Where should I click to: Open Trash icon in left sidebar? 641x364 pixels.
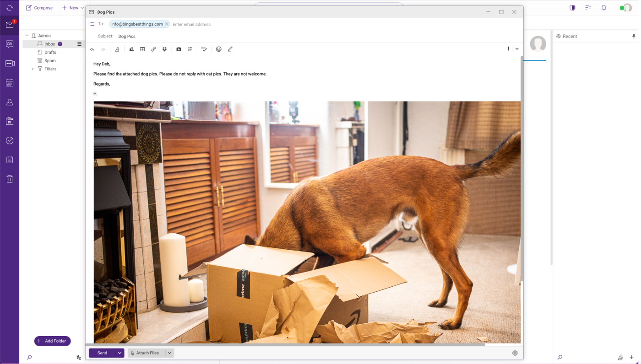[10, 179]
